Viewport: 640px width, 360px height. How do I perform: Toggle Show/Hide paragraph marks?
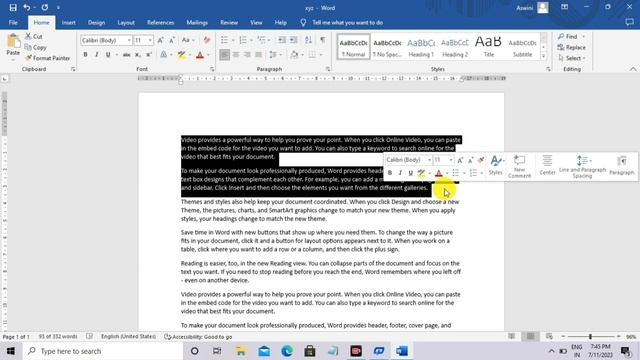point(323,40)
